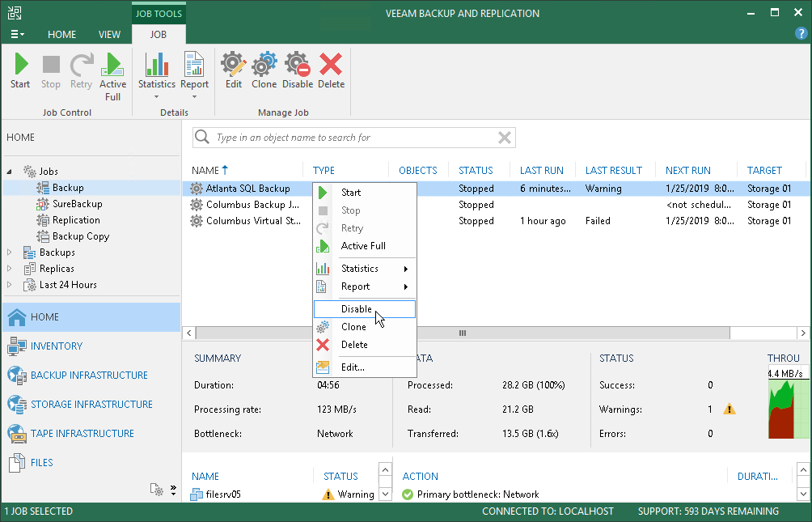The width and height of the screenshot is (812, 522).
Task: Open Statistics submenu in context menu
Action: point(365,269)
